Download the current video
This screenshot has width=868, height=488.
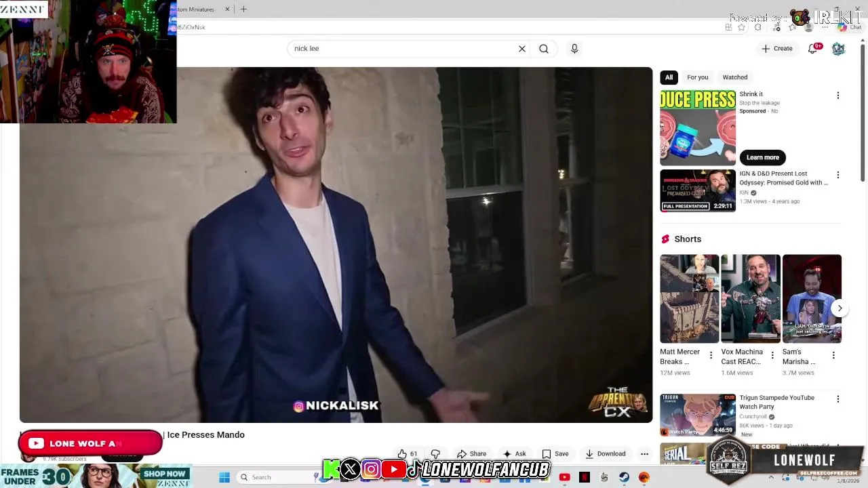(606, 454)
